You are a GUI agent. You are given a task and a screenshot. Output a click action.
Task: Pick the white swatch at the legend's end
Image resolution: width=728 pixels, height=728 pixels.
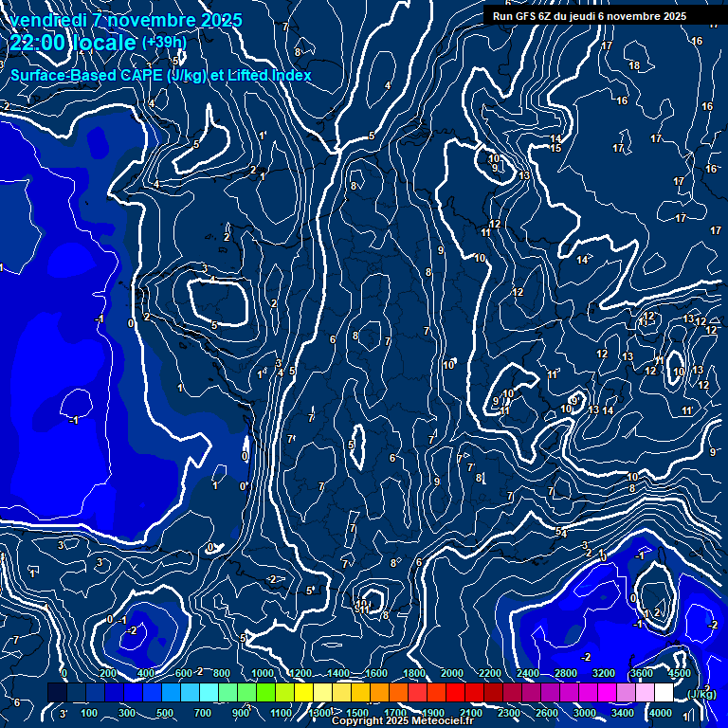664,692
